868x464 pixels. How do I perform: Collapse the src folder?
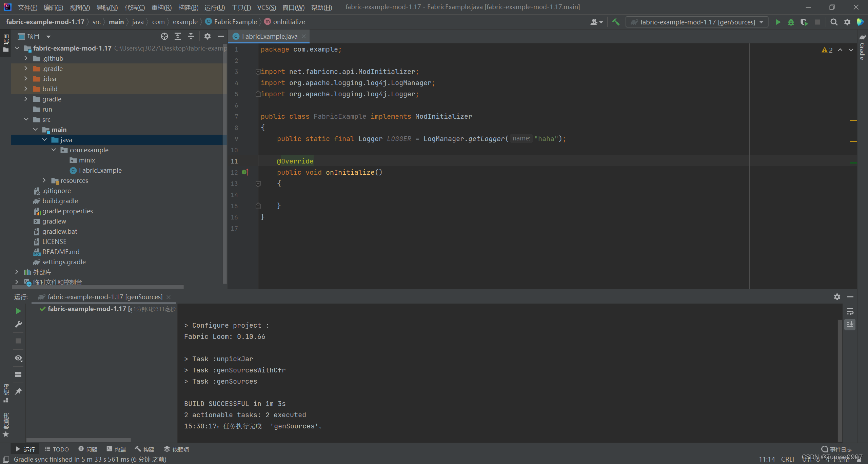(x=26, y=119)
